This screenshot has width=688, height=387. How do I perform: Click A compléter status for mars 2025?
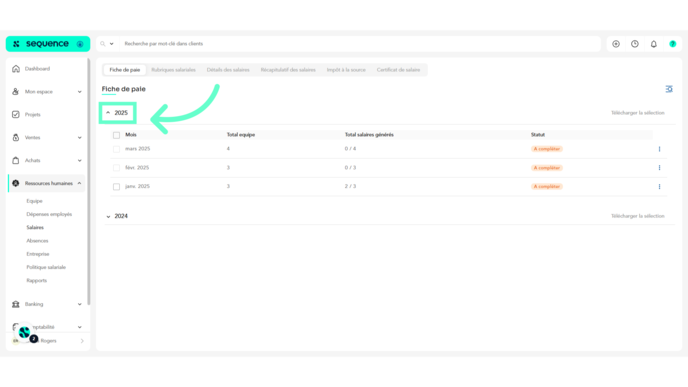[x=546, y=149]
